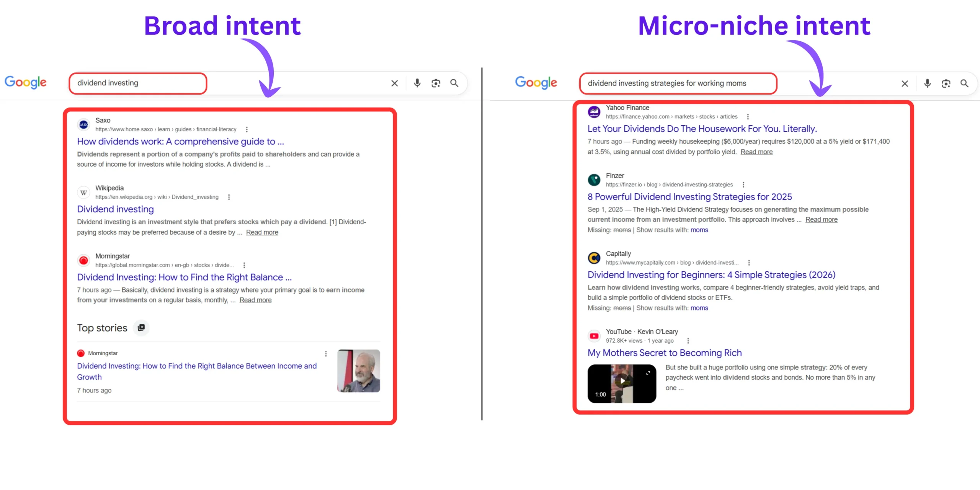Open the Kevin O'Leary YouTube result options menu

coord(688,341)
